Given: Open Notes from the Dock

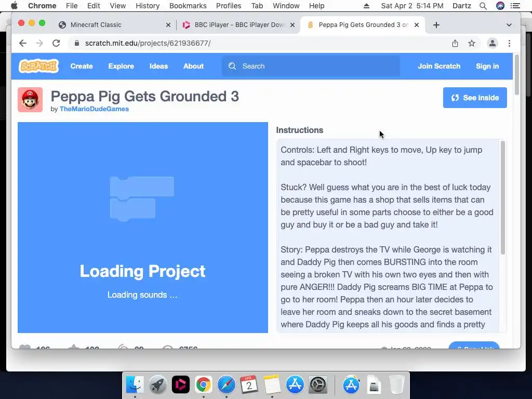Looking at the screenshot, I should (272, 385).
